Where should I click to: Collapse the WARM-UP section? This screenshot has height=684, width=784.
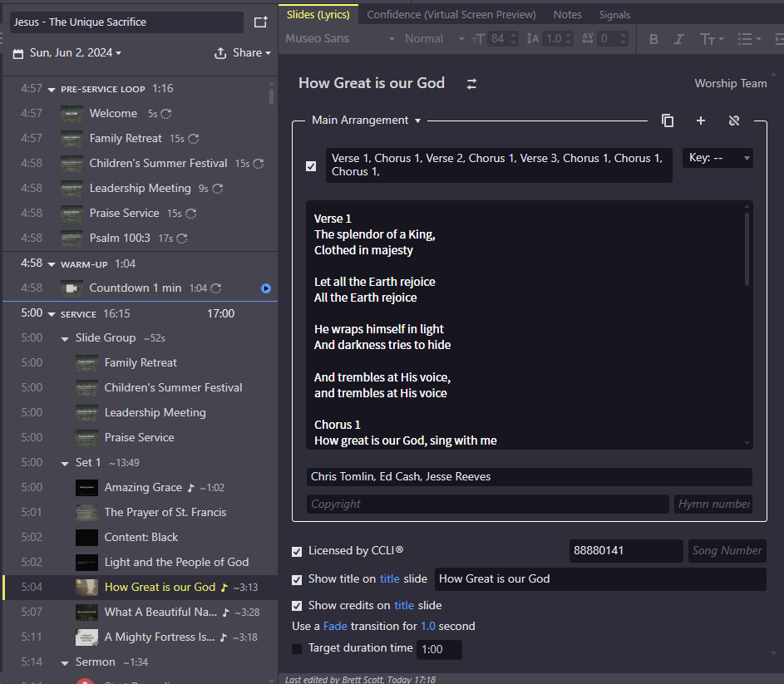[52, 264]
